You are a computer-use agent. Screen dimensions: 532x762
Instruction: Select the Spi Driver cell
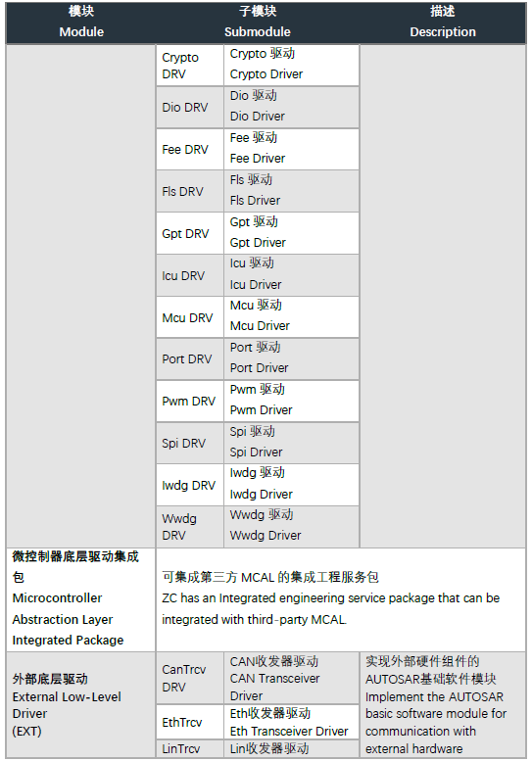[291, 444]
